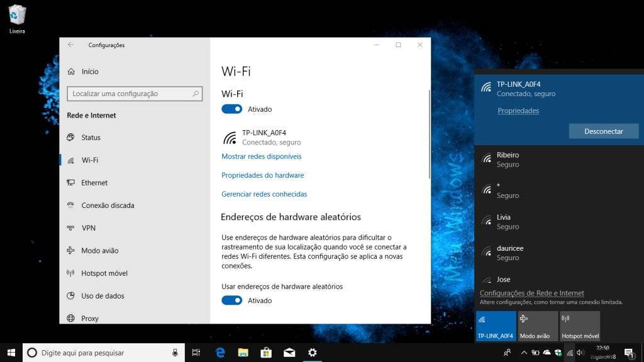Toggle the Modo avião quick action tile
This screenshot has height=362, width=644.
coord(538,326)
